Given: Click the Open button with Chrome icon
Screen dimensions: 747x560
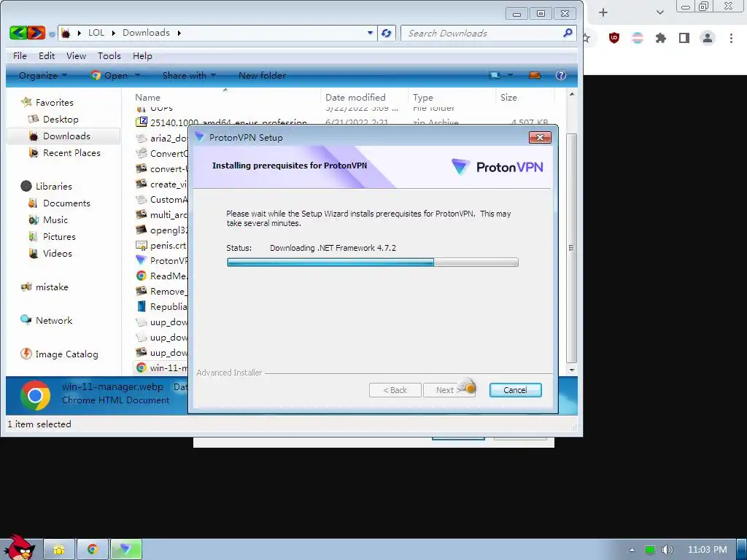Looking at the screenshot, I should (109, 75).
